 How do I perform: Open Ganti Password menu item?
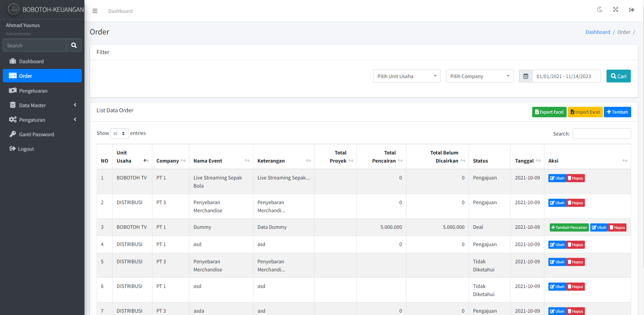tap(36, 134)
